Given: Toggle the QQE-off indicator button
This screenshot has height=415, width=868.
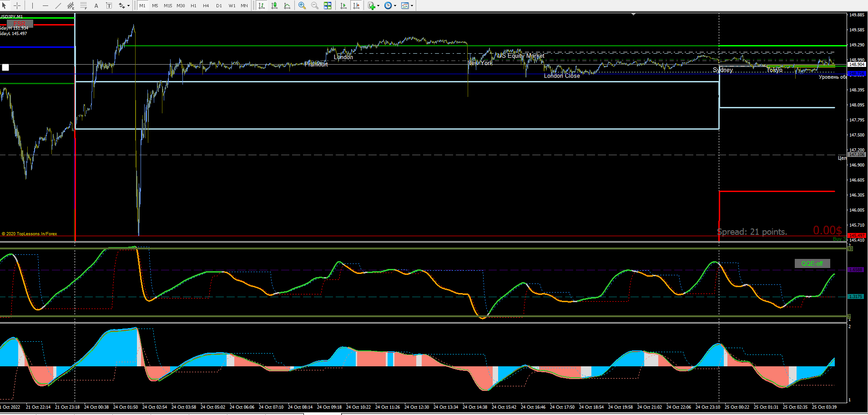Looking at the screenshot, I should point(812,263).
